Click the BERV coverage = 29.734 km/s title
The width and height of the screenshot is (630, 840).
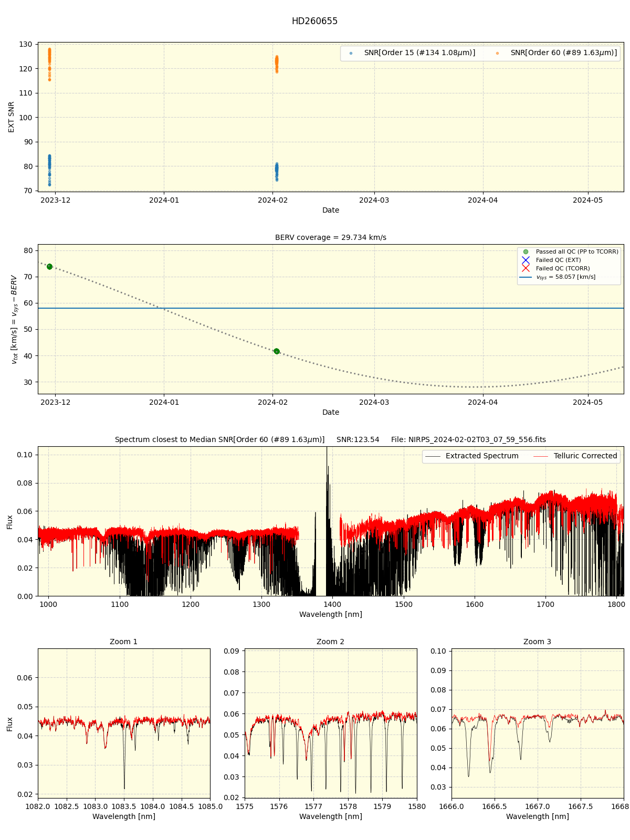coord(331,238)
